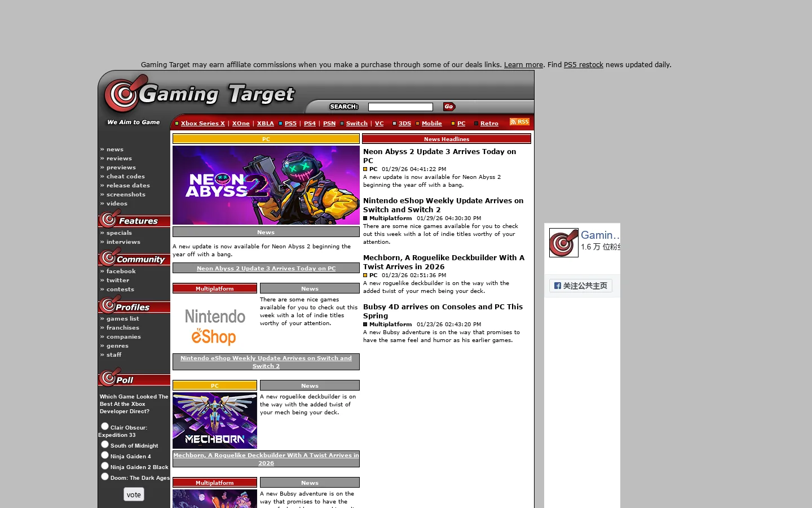Open the videos sidebar link
812x508 pixels.
coord(117,203)
